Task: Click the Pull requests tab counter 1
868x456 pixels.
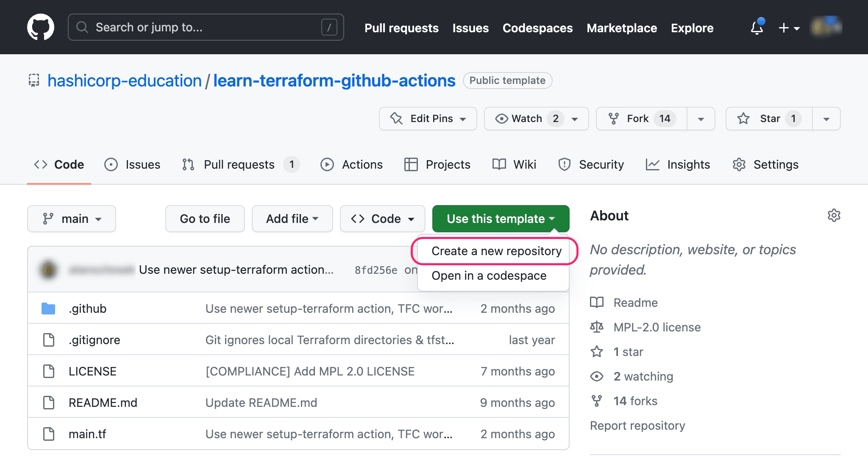Action: [x=291, y=164]
